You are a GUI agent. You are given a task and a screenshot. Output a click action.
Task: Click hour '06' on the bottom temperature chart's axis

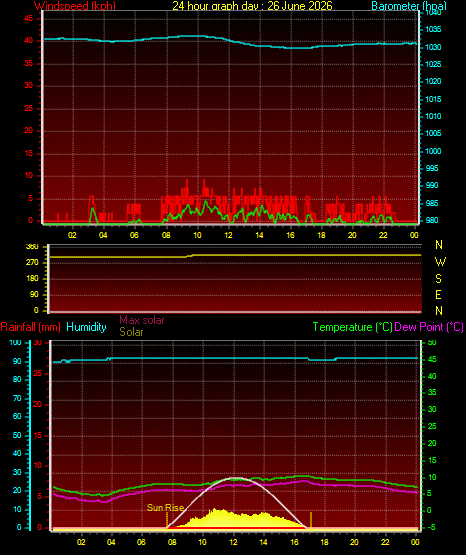pos(141,542)
